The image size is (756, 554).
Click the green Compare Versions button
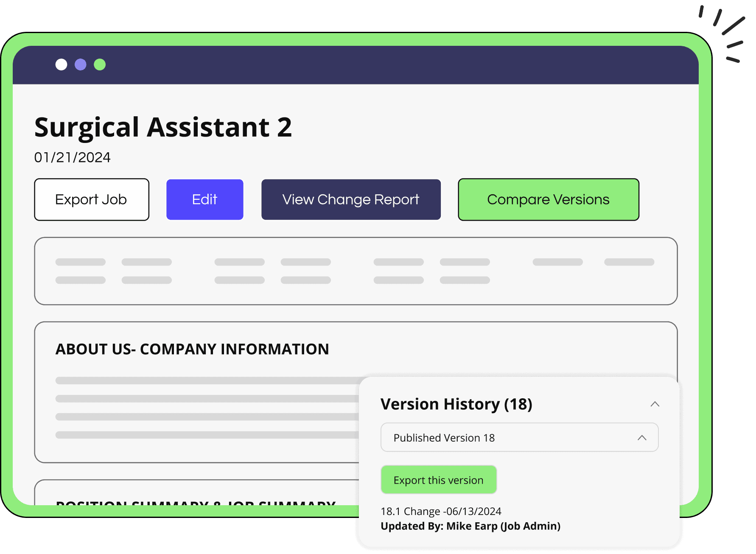coord(548,199)
